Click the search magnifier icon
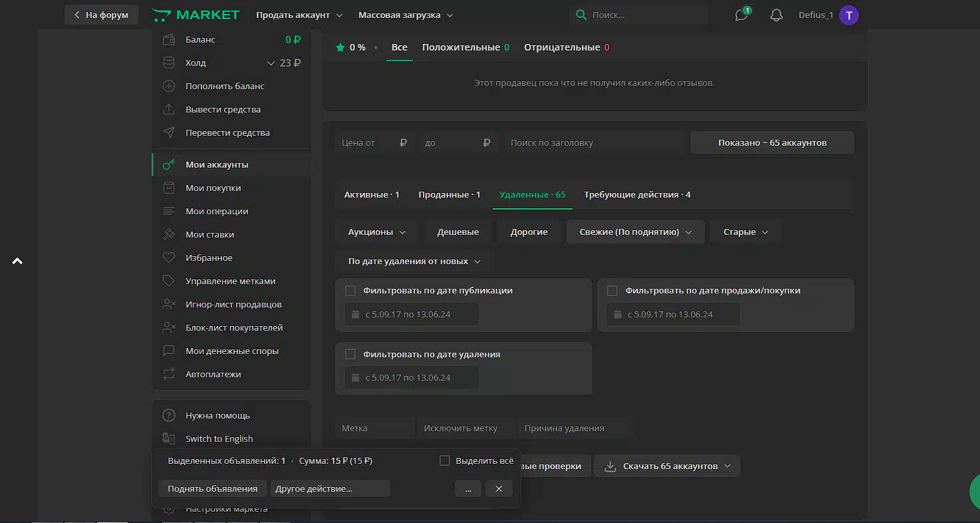980x523 pixels. tap(581, 15)
